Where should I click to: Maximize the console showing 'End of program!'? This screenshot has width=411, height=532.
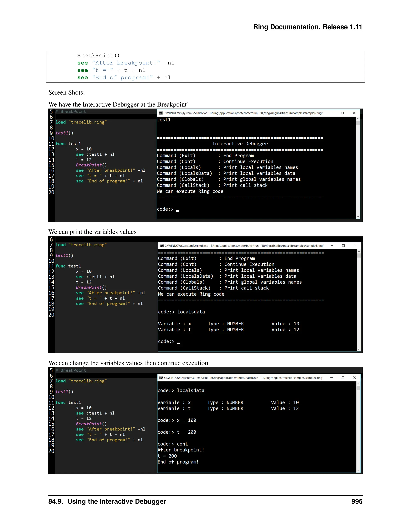point(343,378)
